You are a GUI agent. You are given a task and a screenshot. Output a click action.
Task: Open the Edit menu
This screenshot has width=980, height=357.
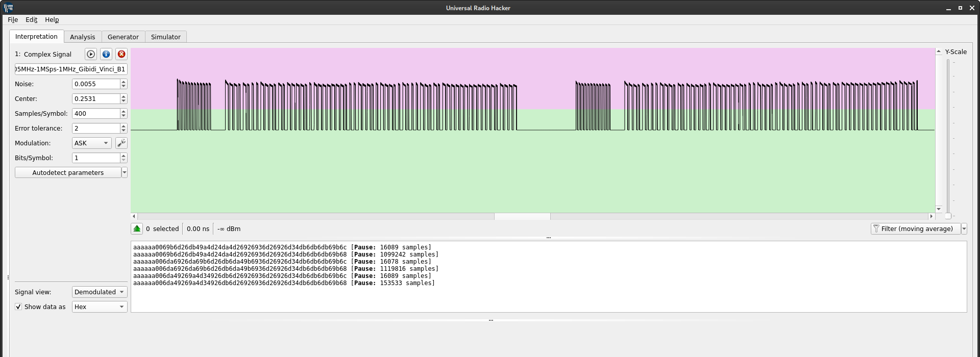(x=32, y=20)
